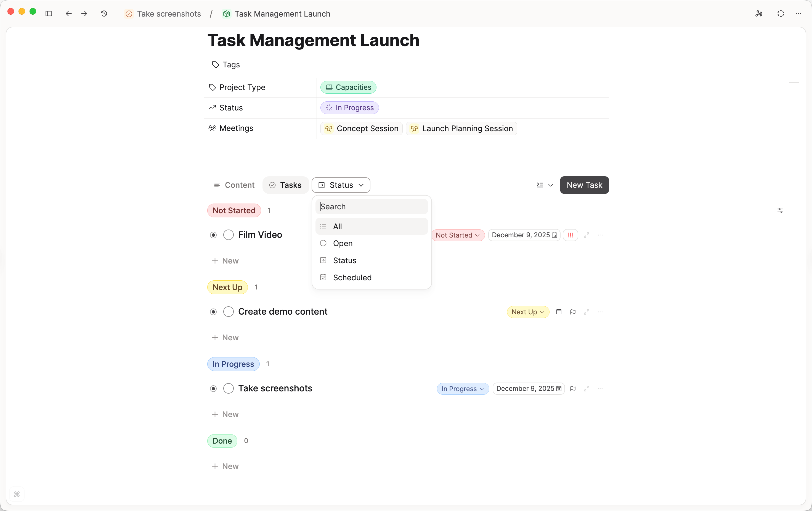
Task: Click the New Task button
Action: coord(584,185)
